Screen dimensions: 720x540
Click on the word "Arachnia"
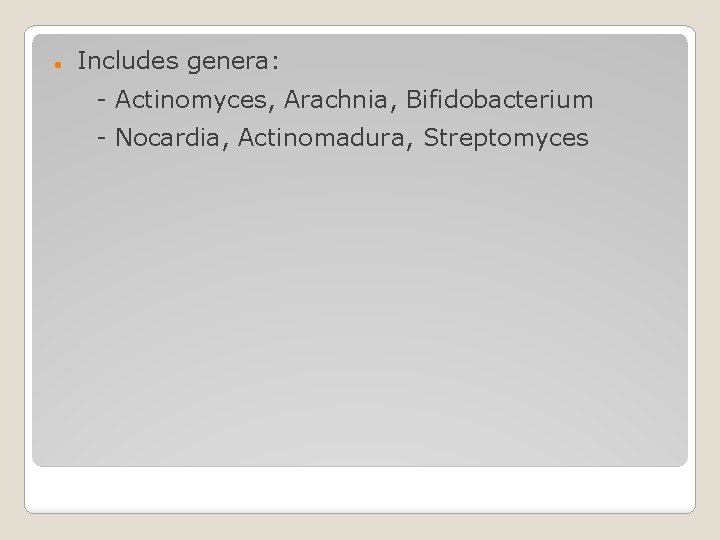(336, 99)
